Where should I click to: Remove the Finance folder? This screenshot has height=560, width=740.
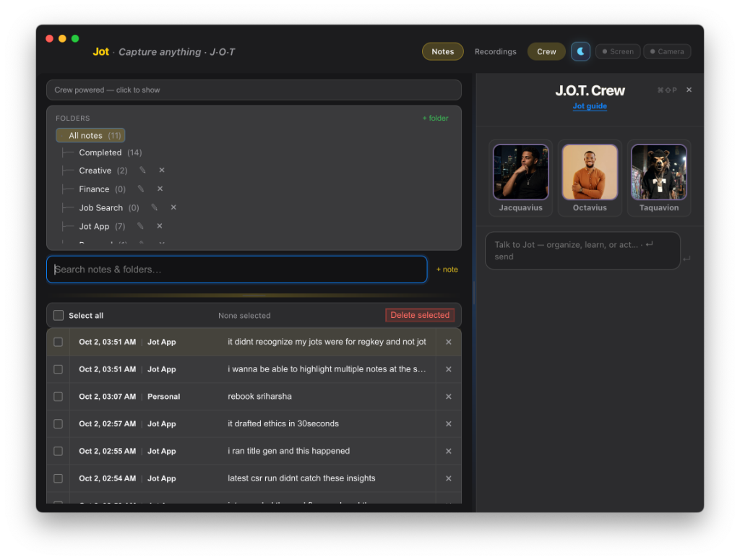(x=160, y=189)
